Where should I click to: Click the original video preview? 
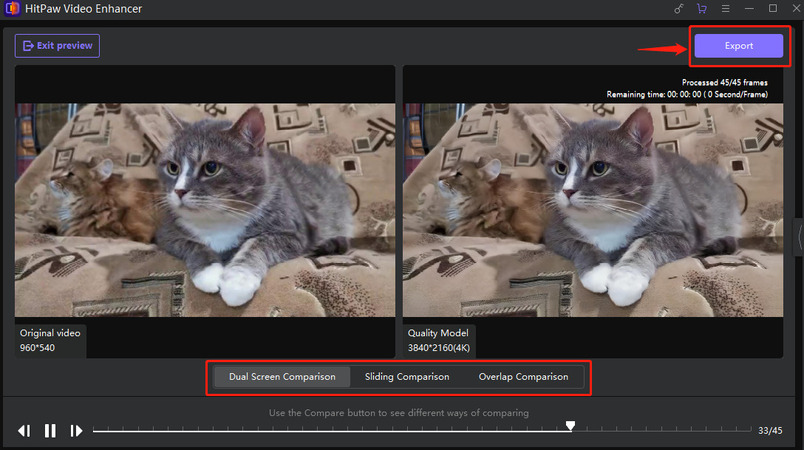tap(205, 210)
